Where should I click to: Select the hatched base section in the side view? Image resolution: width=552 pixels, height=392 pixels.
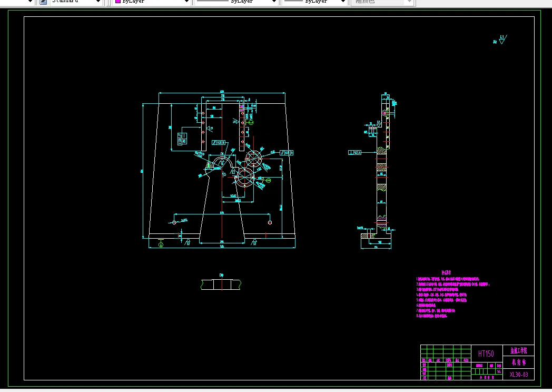(368, 236)
